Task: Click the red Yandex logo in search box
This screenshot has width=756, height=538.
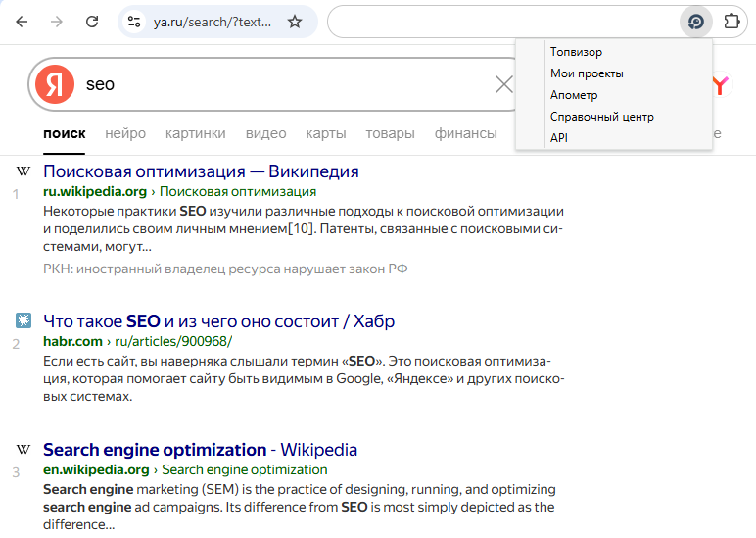Action: pos(55,84)
